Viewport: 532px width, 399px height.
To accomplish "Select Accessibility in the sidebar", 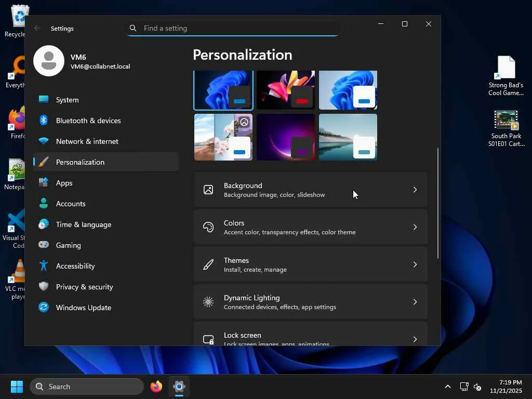I will point(106,266).
